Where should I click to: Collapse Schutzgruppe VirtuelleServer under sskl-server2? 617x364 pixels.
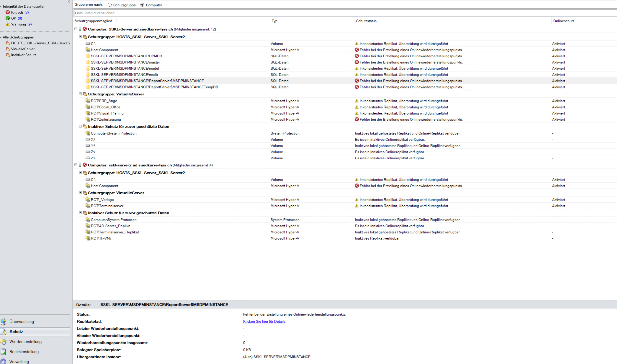coord(80,193)
